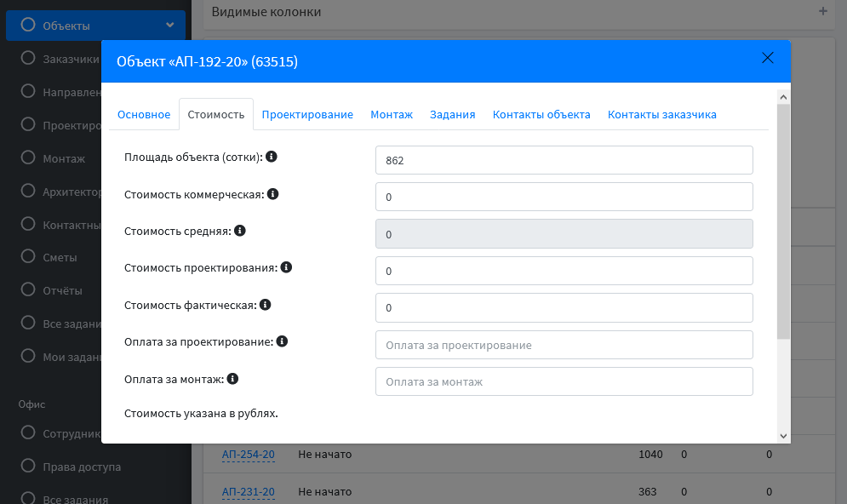The image size is (847, 504).
Task: Open Сметы in the sidebar
Action: (x=60, y=258)
